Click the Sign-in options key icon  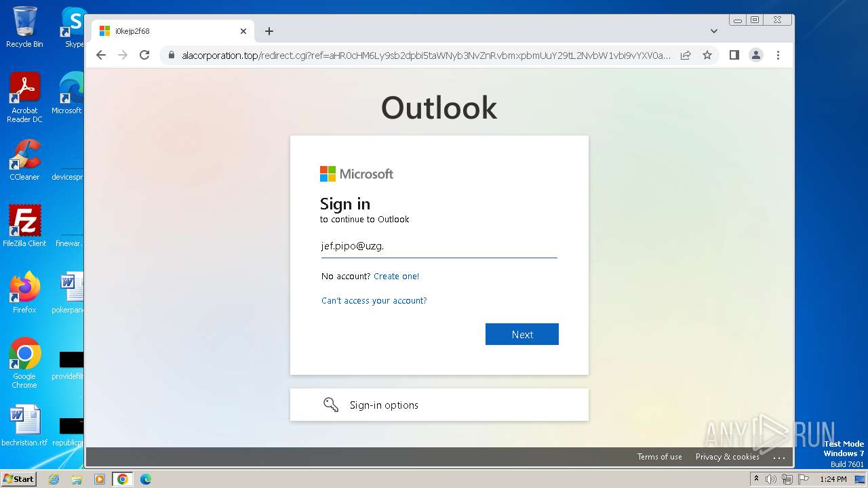[x=331, y=405]
